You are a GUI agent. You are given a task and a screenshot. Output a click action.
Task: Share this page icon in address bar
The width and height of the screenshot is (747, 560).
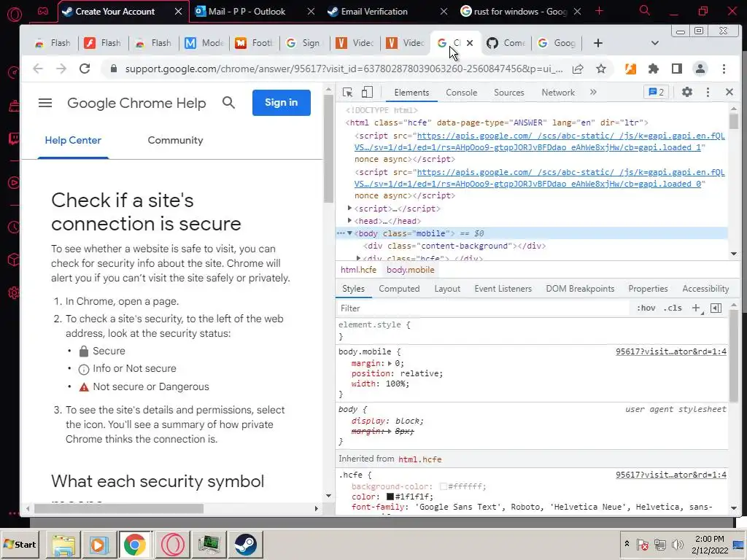click(x=578, y=69)
